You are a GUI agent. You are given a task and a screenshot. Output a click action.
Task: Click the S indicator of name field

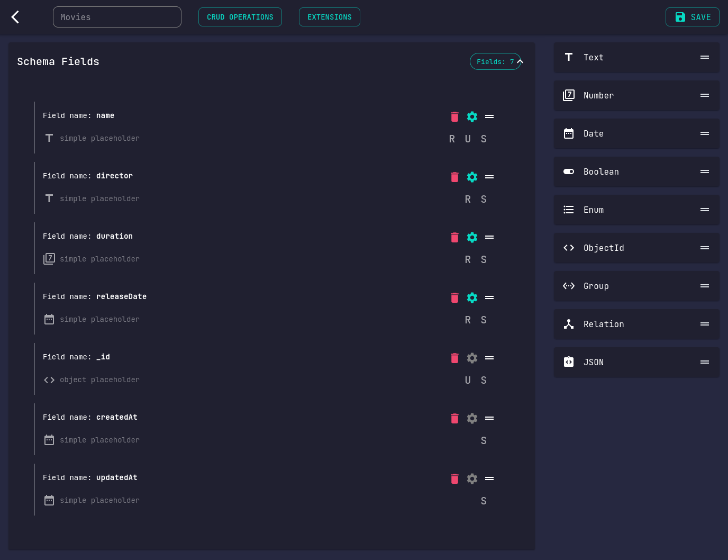(484, 139)
